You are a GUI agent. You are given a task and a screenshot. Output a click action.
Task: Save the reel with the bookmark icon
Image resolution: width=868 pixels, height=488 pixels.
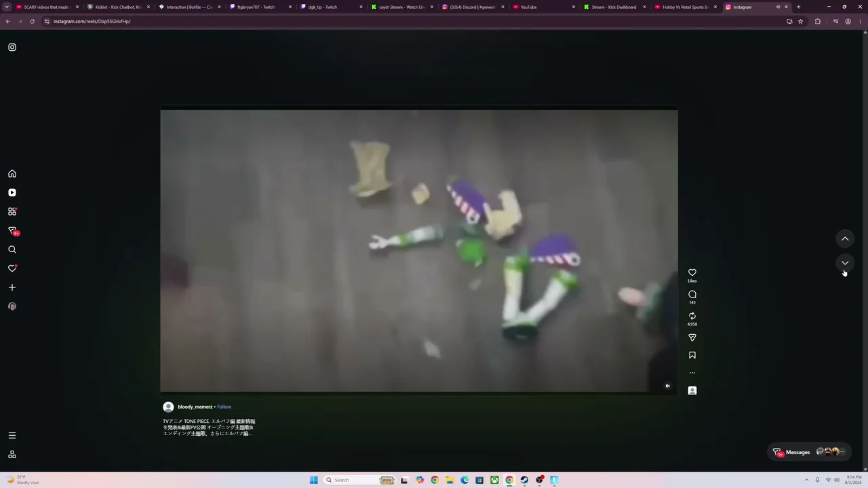tap(692, 355)
